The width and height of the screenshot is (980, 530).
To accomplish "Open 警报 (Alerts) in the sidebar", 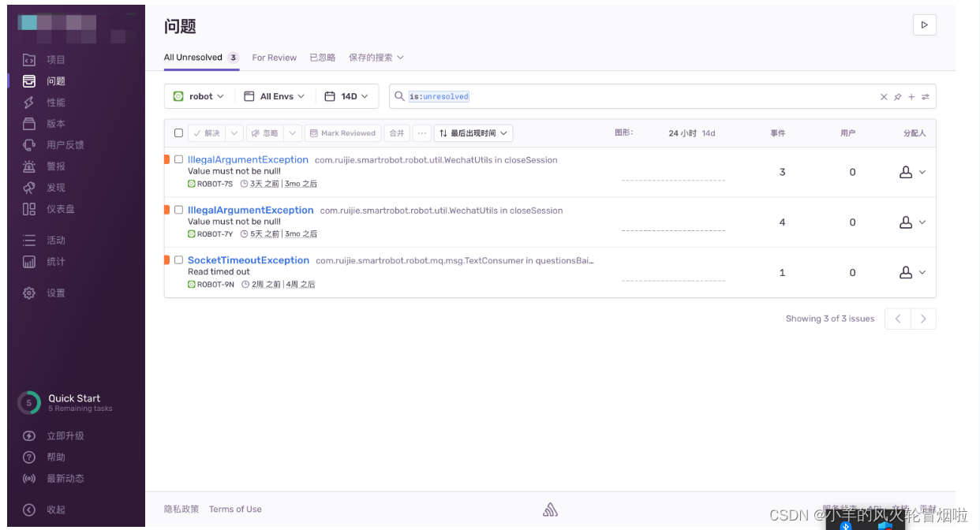I will (x=46, y=166).
